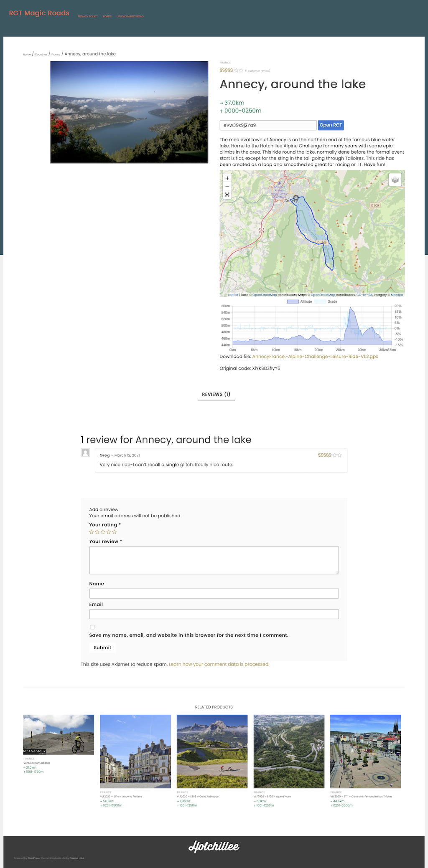Check the save my name and email checkbox

[92, 627]
